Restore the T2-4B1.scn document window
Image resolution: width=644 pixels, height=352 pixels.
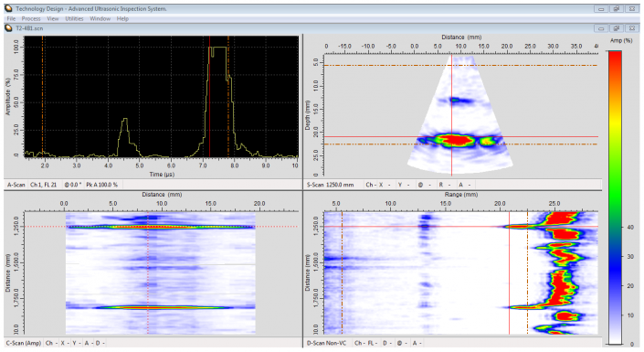coord(617,28)
